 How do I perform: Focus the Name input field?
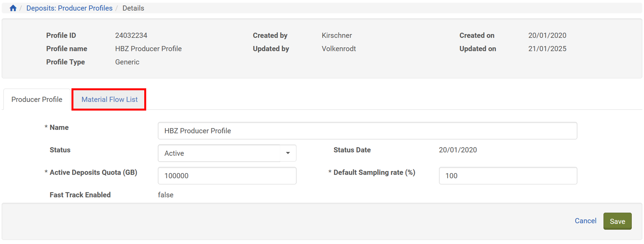[x=367, y=131]
